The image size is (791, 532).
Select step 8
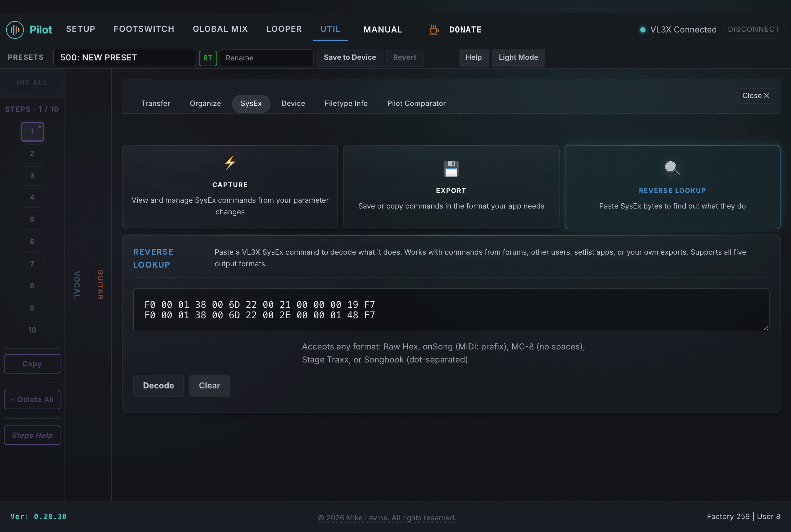[x=32, y=286]
